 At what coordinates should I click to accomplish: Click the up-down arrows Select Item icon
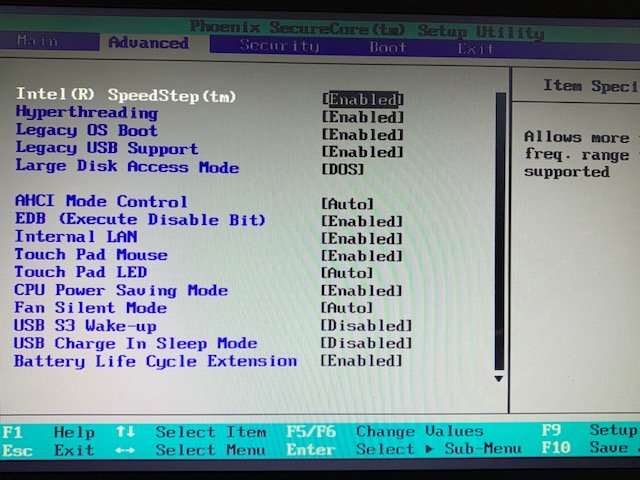(x=126, y=431)
